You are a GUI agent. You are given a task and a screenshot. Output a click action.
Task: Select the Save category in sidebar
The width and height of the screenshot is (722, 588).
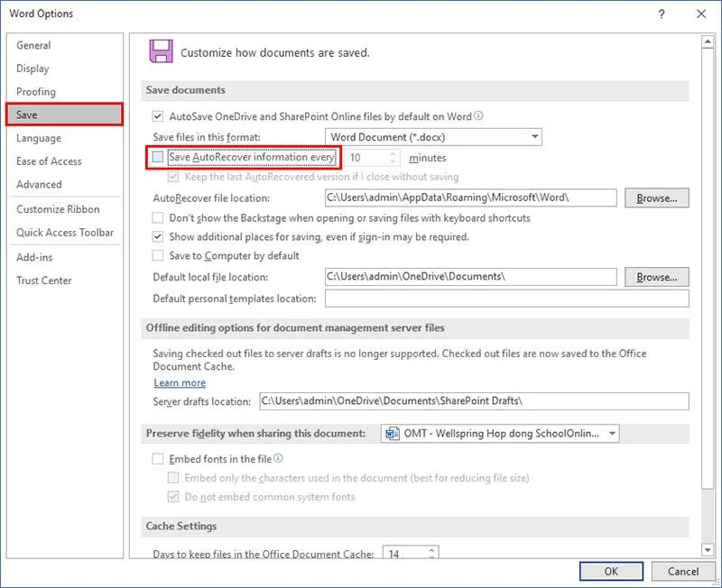pyautogui.click(x=64, y=115)
